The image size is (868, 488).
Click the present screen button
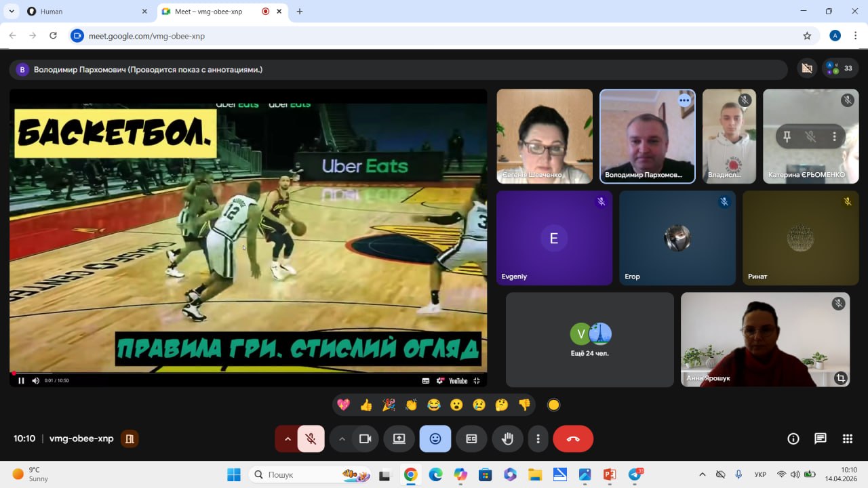[x=399, y=439]
